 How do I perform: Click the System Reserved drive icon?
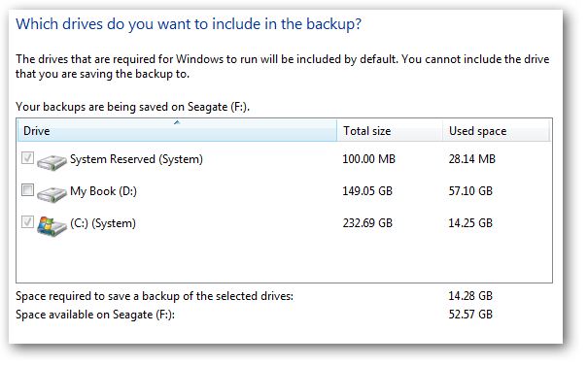52,161
